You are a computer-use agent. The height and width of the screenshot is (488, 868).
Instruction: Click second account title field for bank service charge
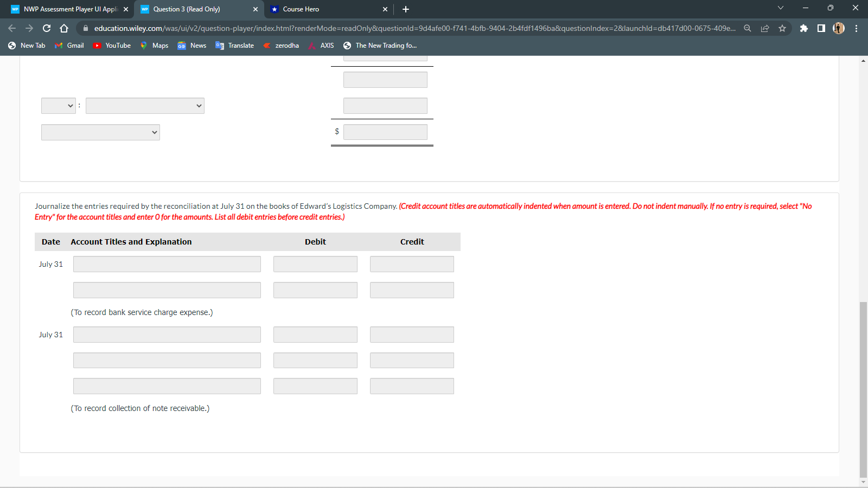click(167, 290)
